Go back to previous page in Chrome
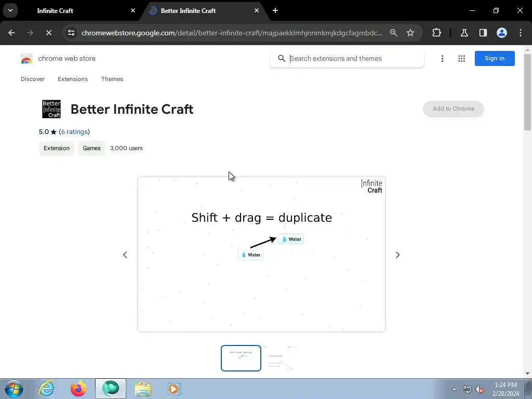Viewport: 532px width, 399px height. 11,33
